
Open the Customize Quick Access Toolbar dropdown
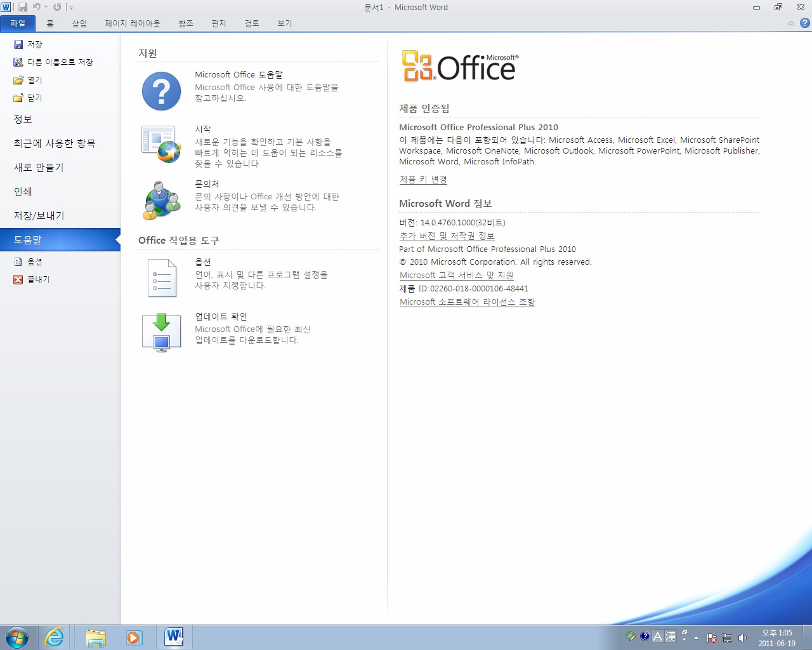pos(70,8)
